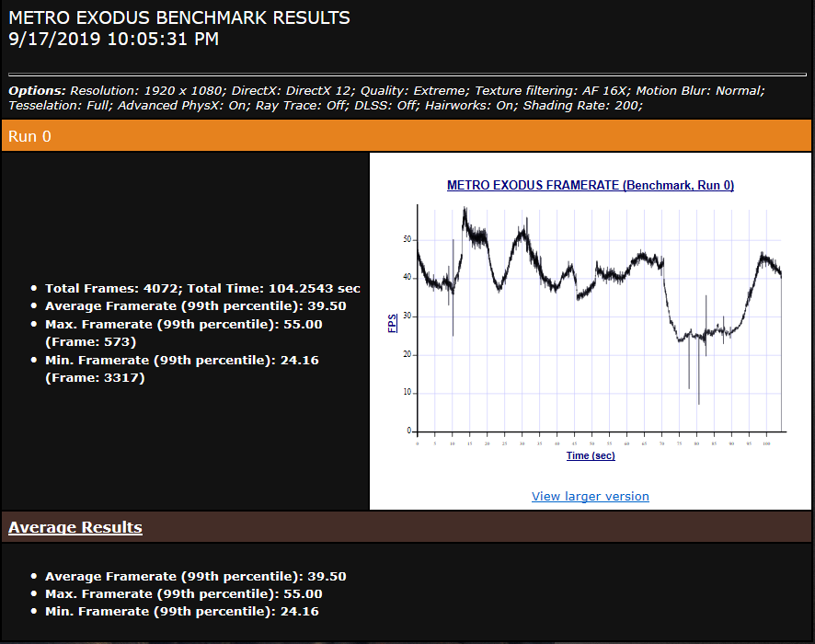
Task: Click the text Hairworks: On
Action: (x=468, y=106)
